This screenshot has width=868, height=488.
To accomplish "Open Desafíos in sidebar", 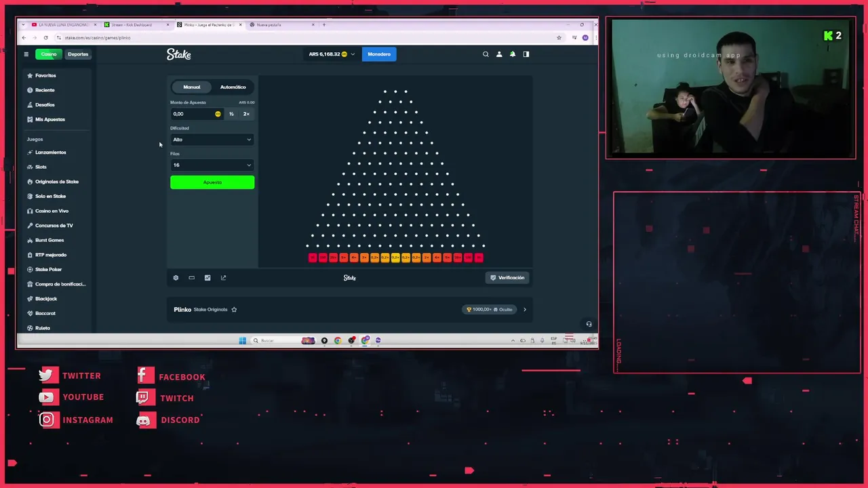I will pos(45,105).
